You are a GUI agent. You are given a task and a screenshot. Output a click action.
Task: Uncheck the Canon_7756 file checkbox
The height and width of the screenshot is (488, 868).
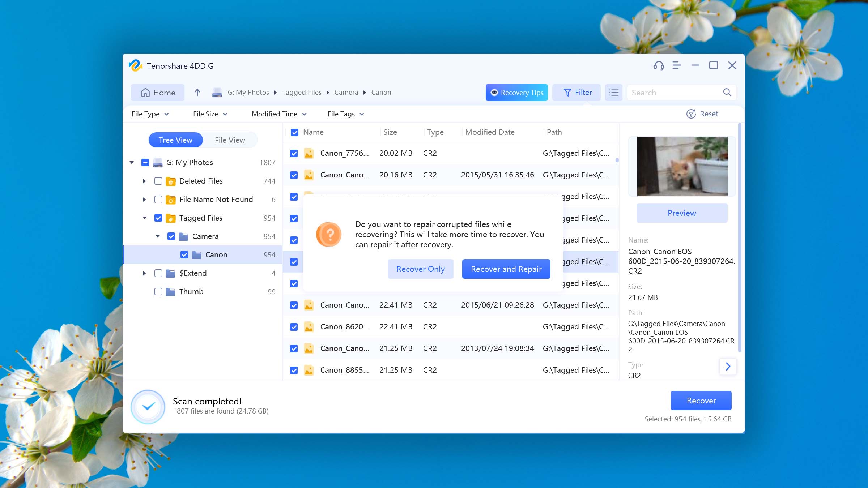click(x=294, y=153)
